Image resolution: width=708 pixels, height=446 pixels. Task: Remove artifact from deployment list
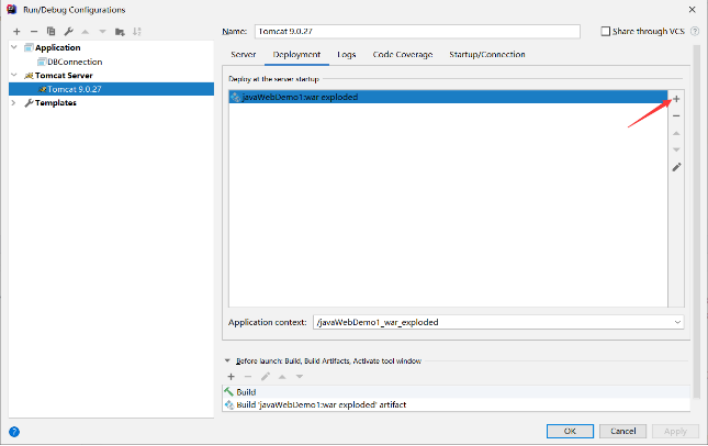click(676, 116)
